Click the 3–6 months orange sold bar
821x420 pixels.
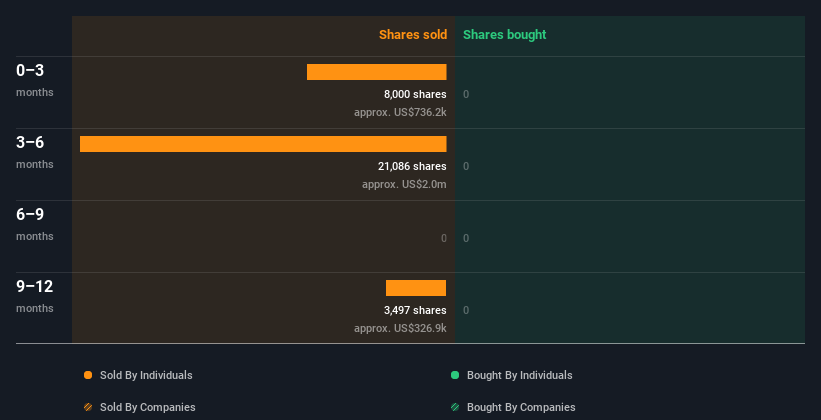[x=263, y=144]
